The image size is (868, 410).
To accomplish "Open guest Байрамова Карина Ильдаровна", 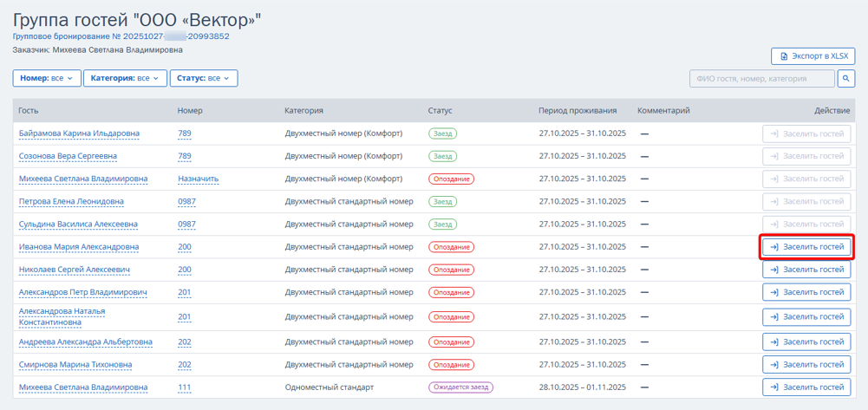I will [79, 133].
